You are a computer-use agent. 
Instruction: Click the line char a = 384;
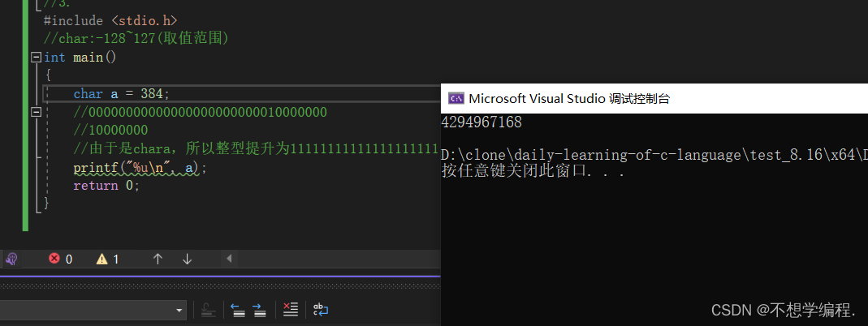[x=122, y=94]
